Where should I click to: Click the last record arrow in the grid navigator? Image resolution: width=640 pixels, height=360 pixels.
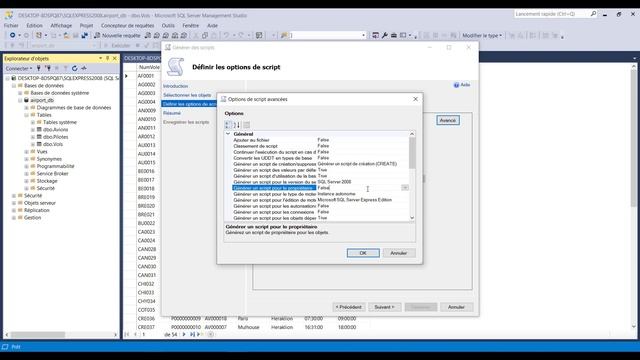point(192,334)
